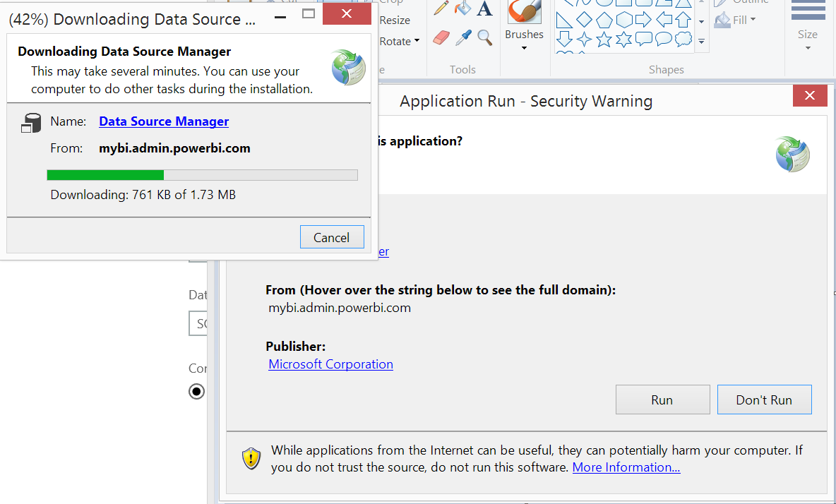
Task: Cancel the Data Source Manager download
Action: 332,237
